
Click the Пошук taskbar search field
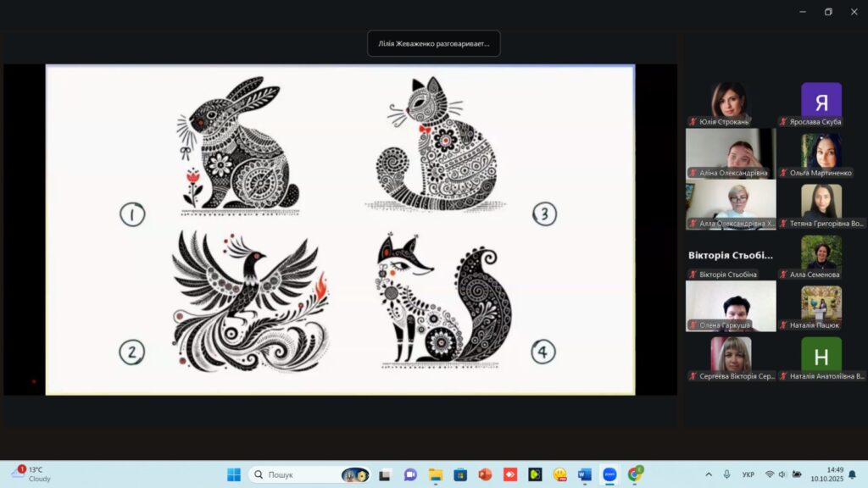[x=297, y=474]
